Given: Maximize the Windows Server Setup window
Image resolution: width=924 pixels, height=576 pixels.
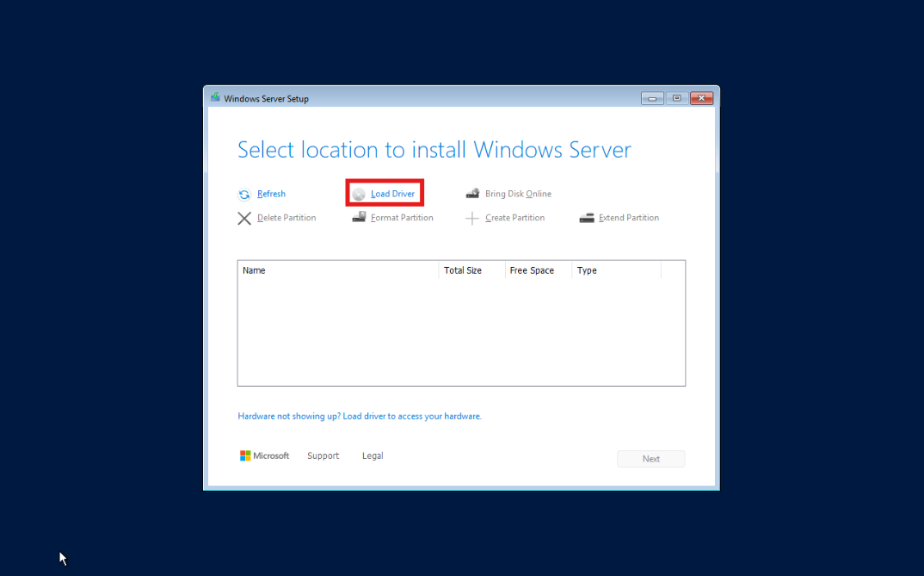Looking at the screenshot, I should pos(676,98).
